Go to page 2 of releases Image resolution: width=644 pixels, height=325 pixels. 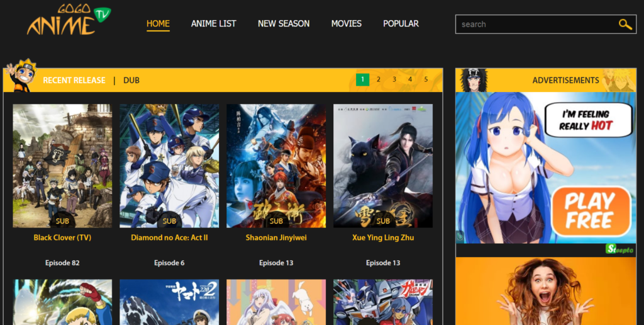click(378, 80)
